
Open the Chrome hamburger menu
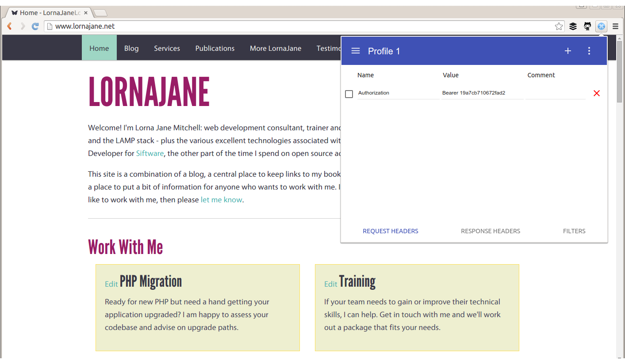click(615, 27)
